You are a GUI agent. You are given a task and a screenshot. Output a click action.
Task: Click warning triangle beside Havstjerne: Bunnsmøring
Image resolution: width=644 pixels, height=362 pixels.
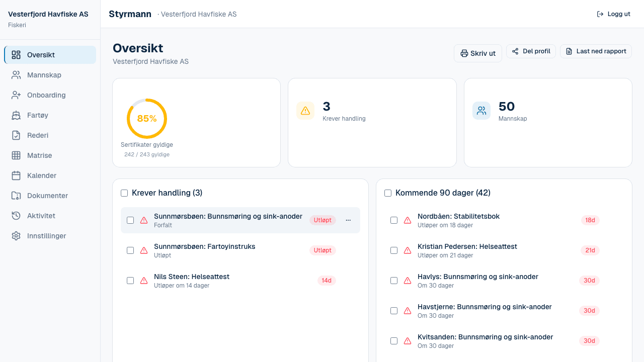(x=408, y=311)
